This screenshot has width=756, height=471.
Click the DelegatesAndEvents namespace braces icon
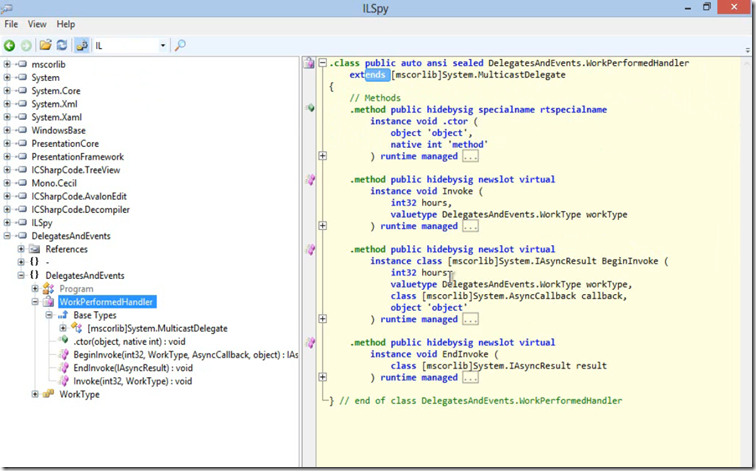click(34, 275)
